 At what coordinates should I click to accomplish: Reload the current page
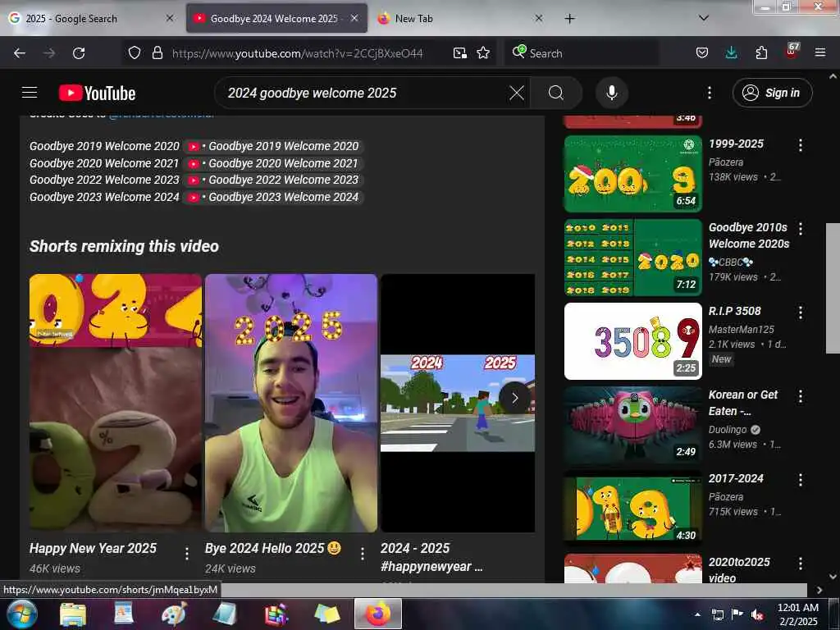[79, 53]
